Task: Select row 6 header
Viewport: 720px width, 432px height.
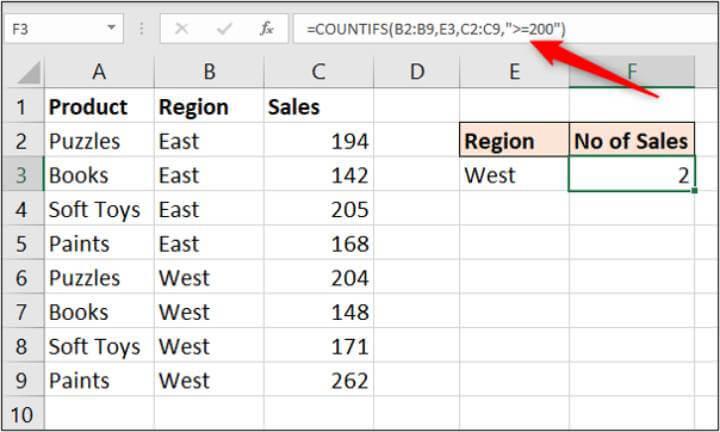Action: 22,278
